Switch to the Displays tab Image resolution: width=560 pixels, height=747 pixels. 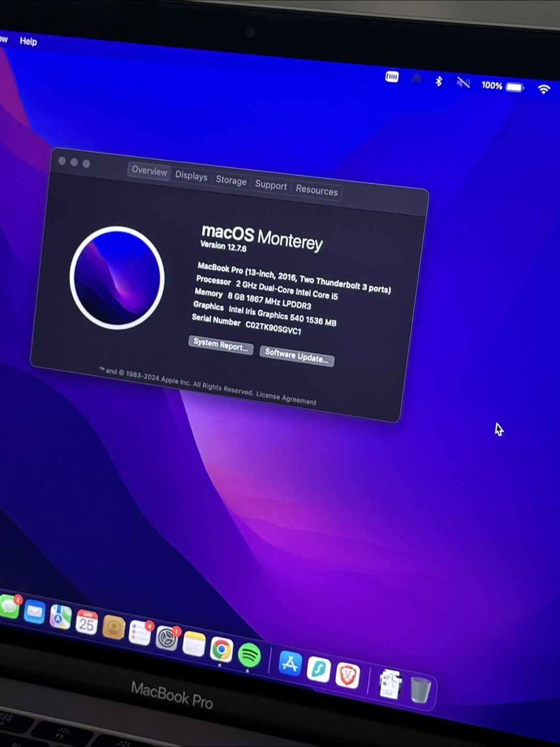tap(191, 175)
